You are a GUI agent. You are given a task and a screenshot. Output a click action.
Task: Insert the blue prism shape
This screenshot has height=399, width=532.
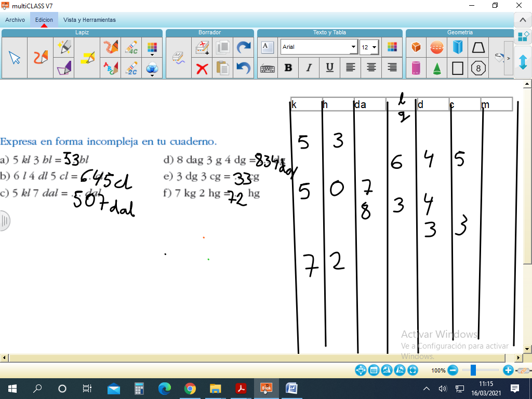click(x=457, y=47)
